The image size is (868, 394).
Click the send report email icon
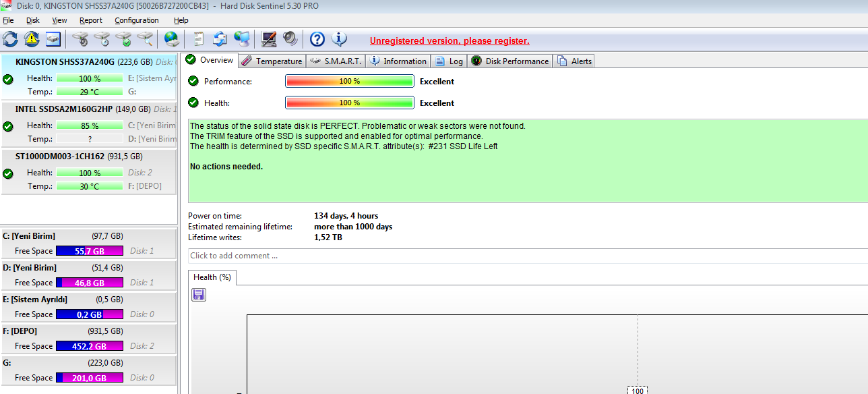(220, 39)
